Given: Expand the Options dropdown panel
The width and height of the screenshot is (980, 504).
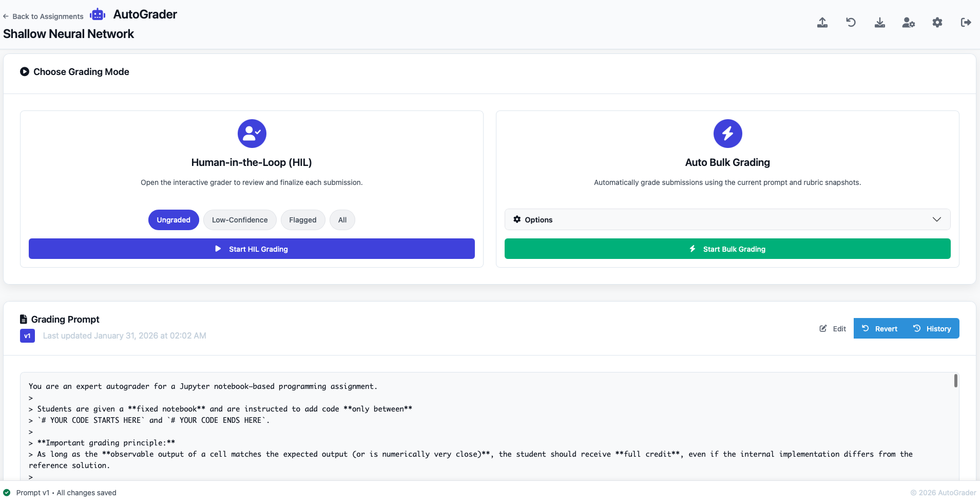Looking at the screenshot, I should [727, 219].
